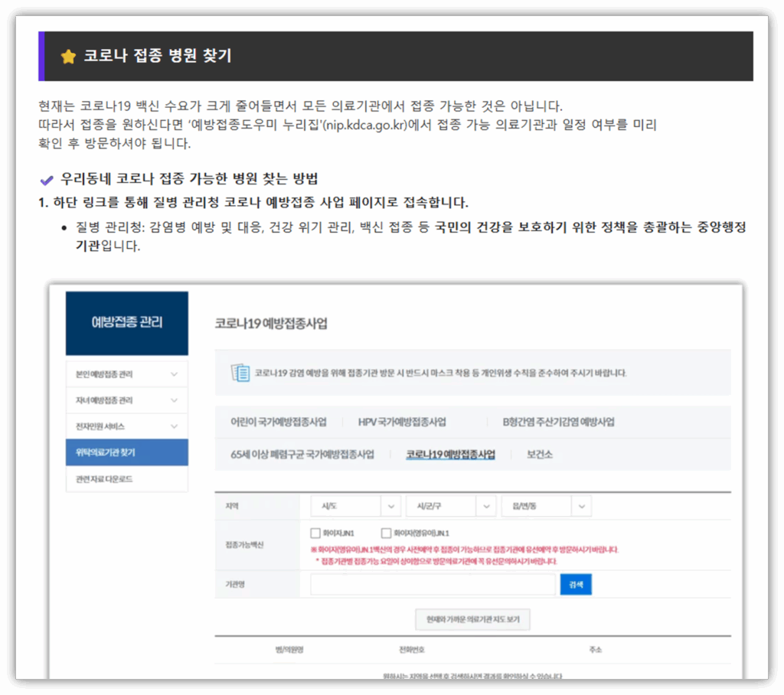Click the 기관명 row label

(235, 585)
